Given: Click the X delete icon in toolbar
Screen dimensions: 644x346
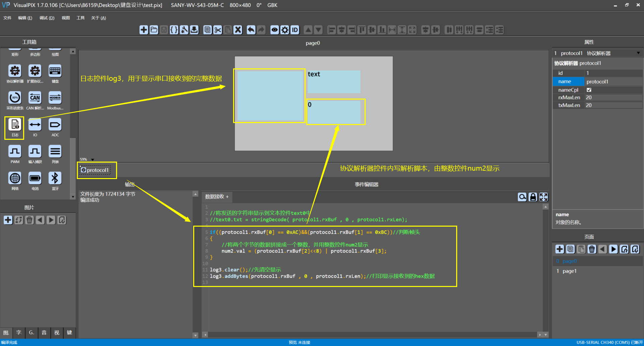Looking at the screenshot, I should (x=238, y=30).
